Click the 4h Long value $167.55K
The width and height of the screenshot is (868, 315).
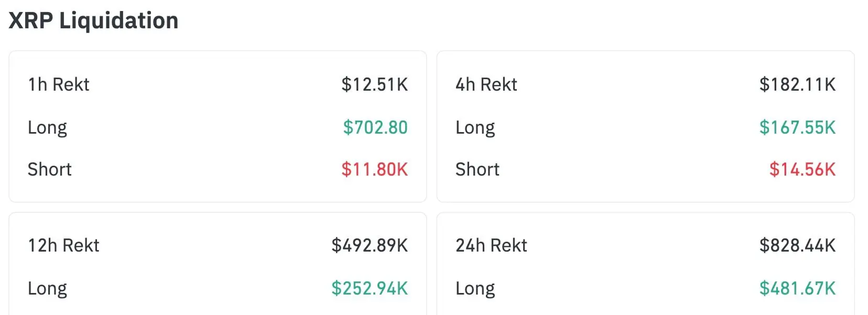(x=797, y=127)
